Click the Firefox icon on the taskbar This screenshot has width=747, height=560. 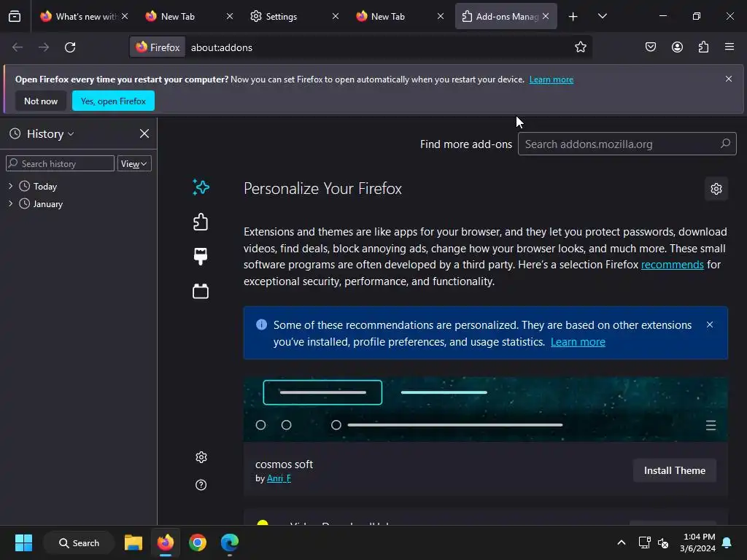click(166, 542)
